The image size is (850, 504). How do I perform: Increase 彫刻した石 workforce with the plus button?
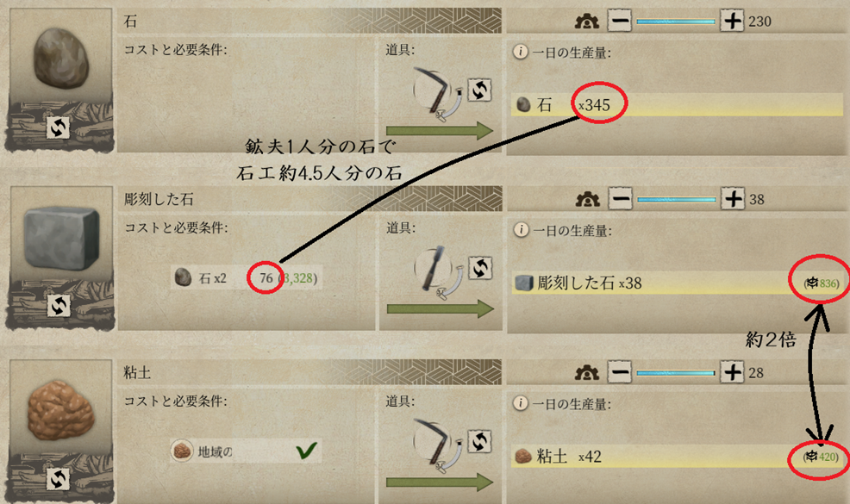click(x=733, y=199)
